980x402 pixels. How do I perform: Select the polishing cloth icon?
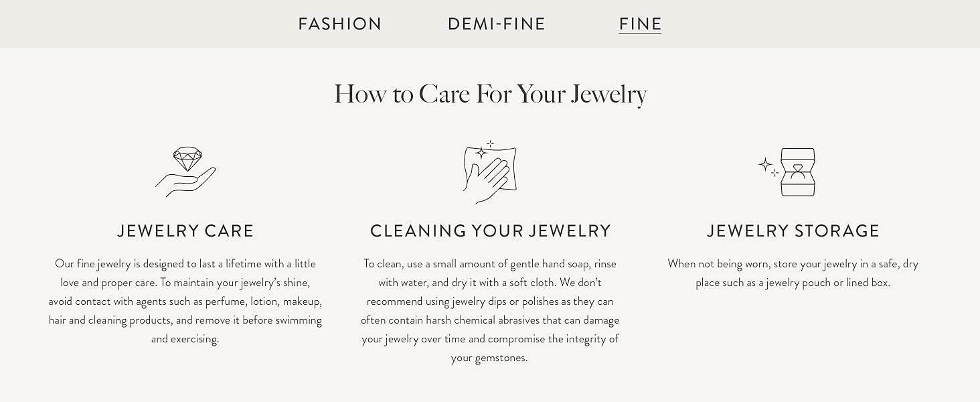489,171
